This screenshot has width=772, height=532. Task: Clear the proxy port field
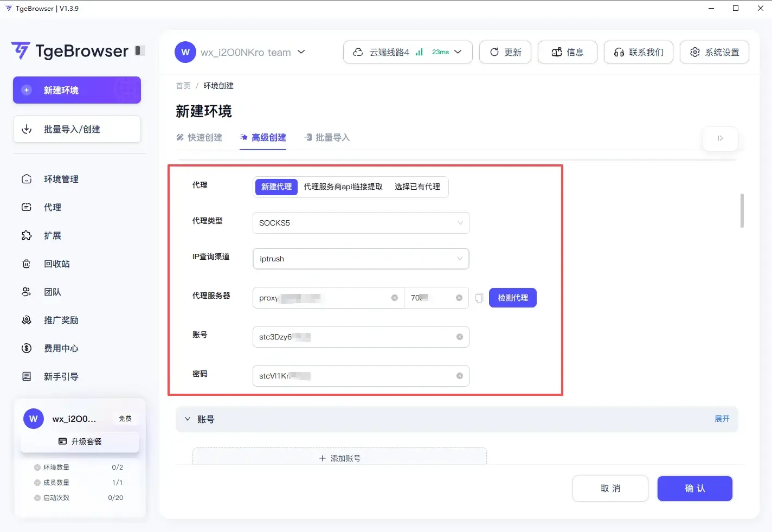coord(459,298)
